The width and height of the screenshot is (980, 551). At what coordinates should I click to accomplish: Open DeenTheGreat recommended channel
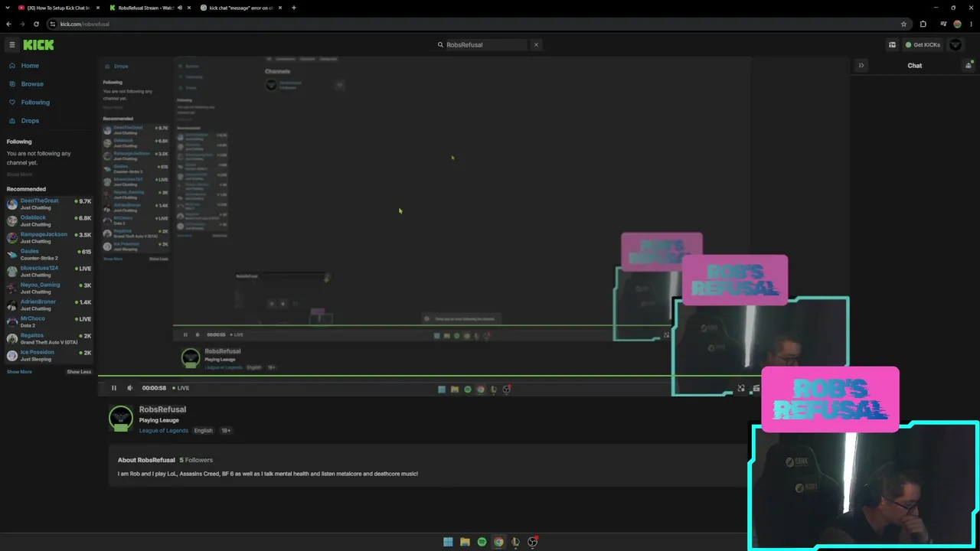tap(48, 204)
